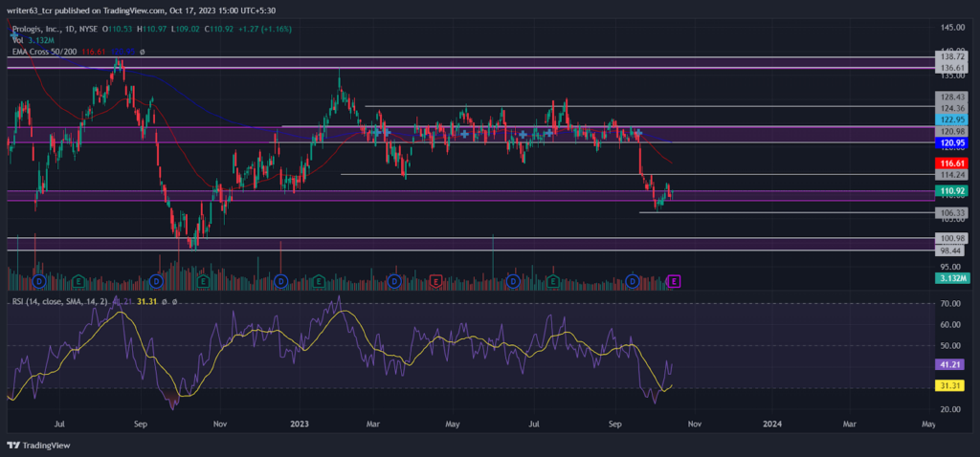The image size is (980, 457).
Task: Click the 138.72 price level label
Action: tap(951, 56)
